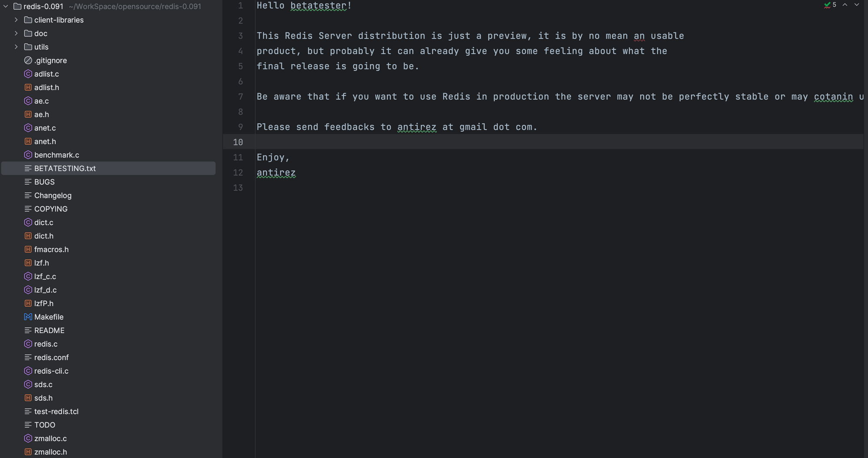Screen dimensions: 868x458
Task: Click the sds.h header icon
Action: pos(28,398)
